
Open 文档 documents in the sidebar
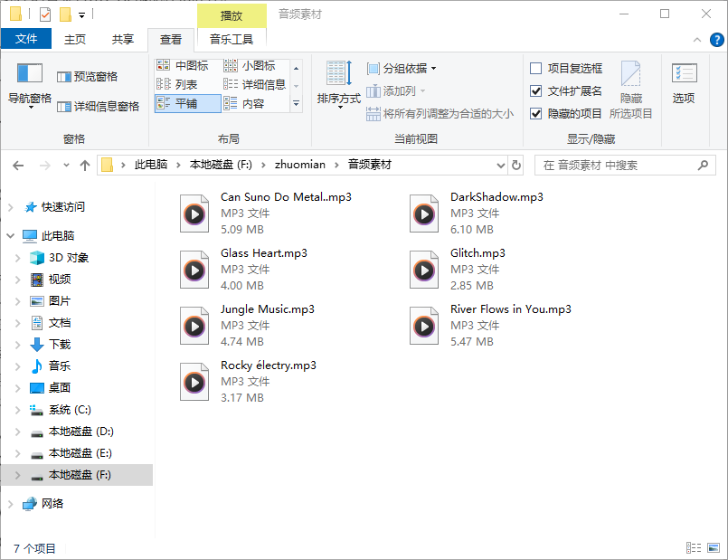coord(60,323)
